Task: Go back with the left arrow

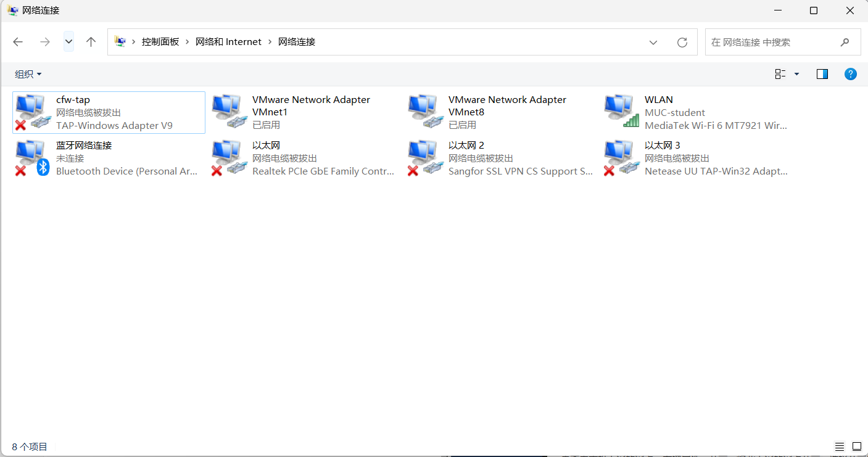Action: (x=18, y=42)
